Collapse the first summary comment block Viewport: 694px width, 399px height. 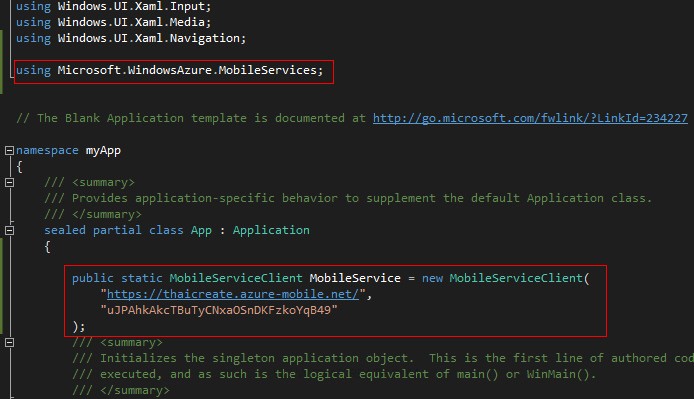pos(9,182)
